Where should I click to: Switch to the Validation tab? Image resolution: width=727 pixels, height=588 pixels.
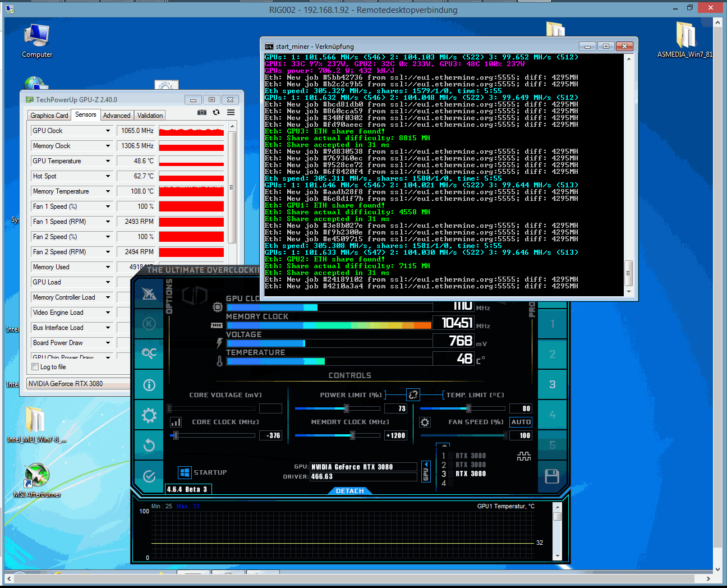(x=150, y=116)
